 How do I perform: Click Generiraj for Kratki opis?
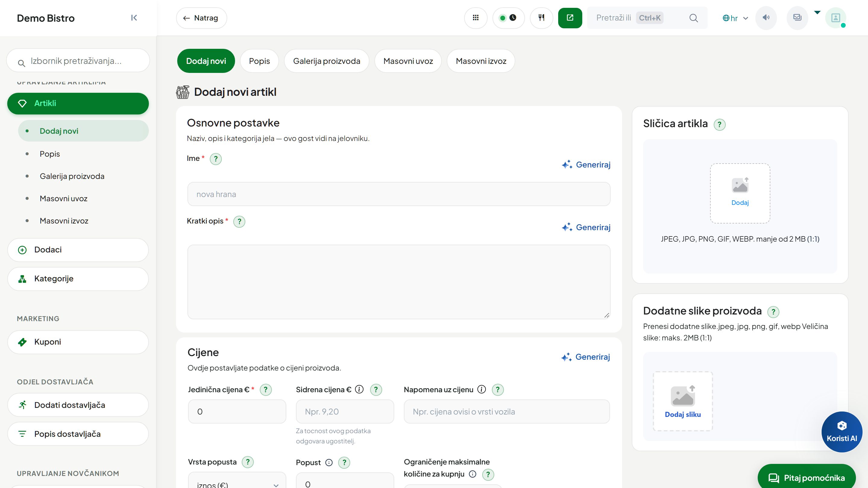[586, 227]
